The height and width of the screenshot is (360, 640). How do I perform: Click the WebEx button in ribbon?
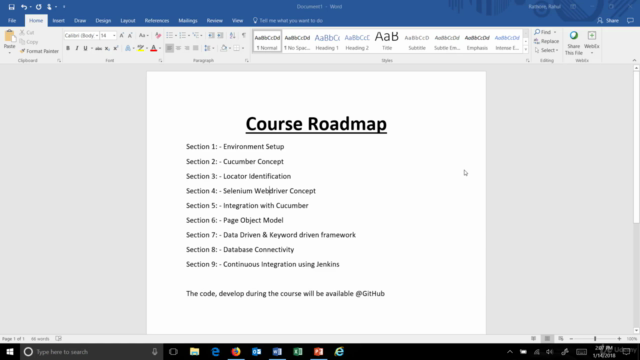click(591, 42)
